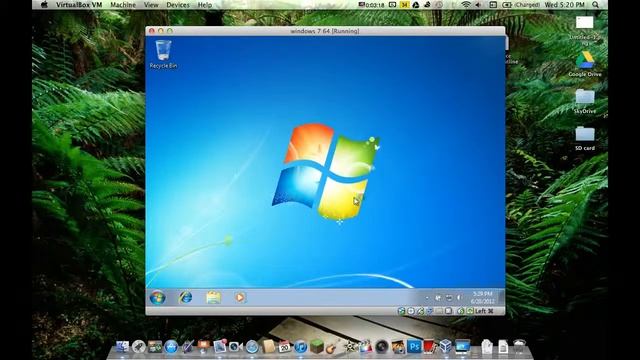This screenshot has width=640, height=360.
Task: Click the VirtualBox network activity indicator
Action: click(420, 311)
